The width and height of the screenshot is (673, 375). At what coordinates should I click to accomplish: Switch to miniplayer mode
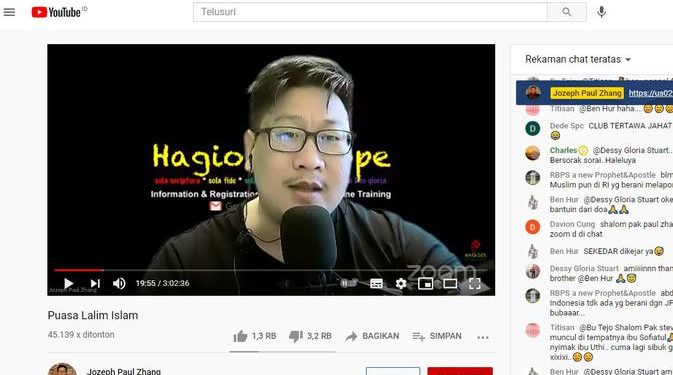coord(425,283)
